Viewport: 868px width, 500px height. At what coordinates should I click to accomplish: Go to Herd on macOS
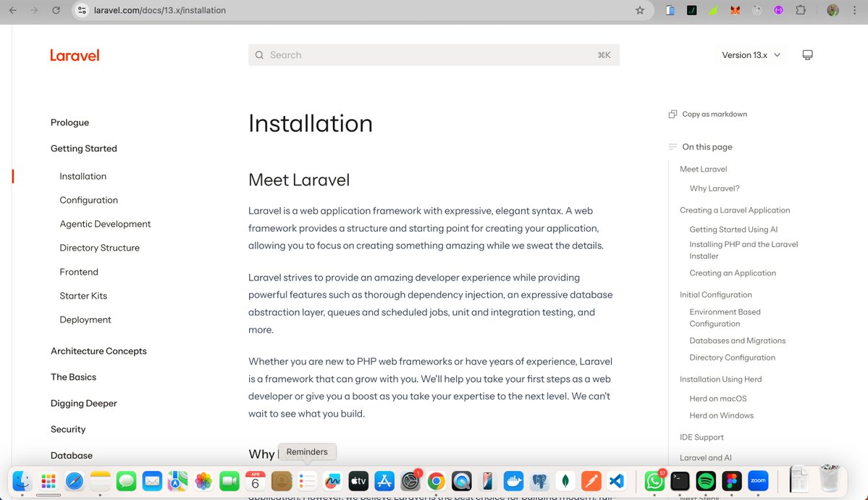718,399
